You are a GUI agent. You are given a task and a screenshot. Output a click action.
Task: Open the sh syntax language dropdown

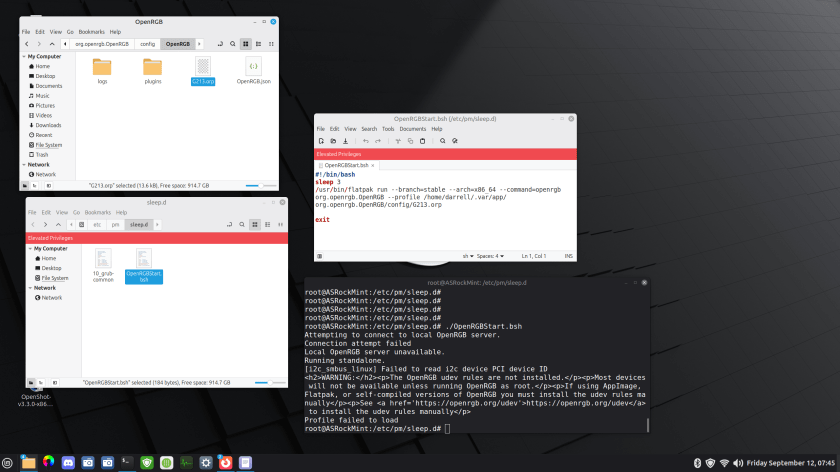point(468,256)
